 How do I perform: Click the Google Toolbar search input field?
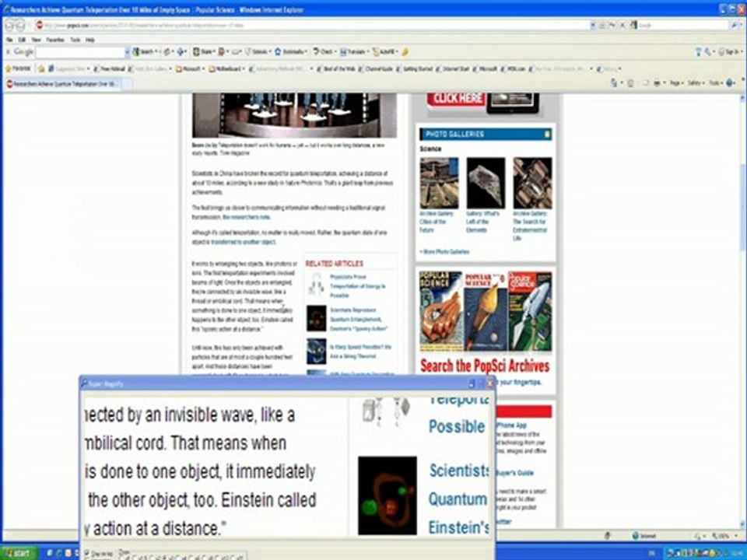[80, 52]
